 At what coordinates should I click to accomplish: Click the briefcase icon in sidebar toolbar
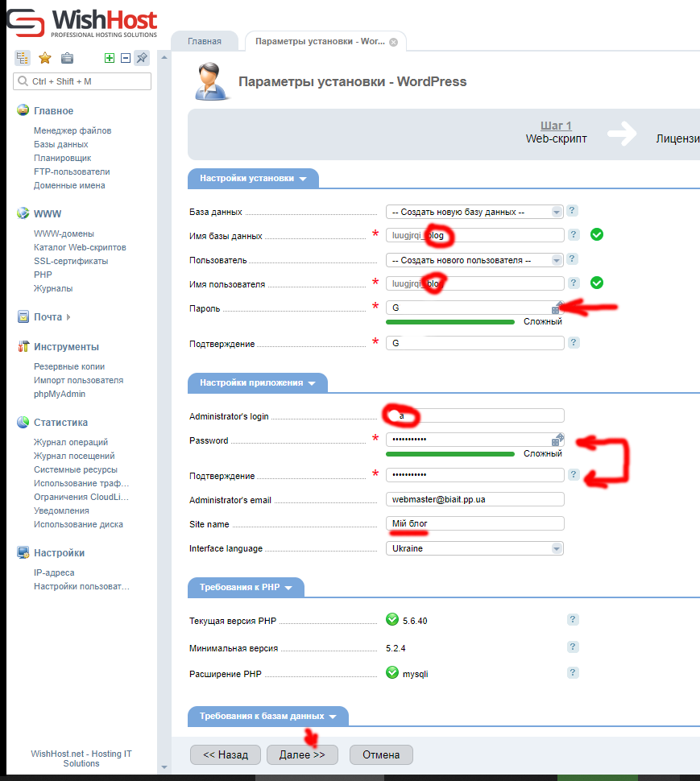pos(67,58)
